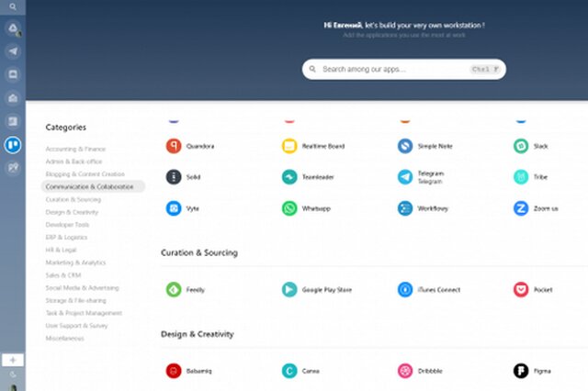This screenshot has width=588, height=391.
Task: Add the Zoom us app
Action: coord(536,208)
